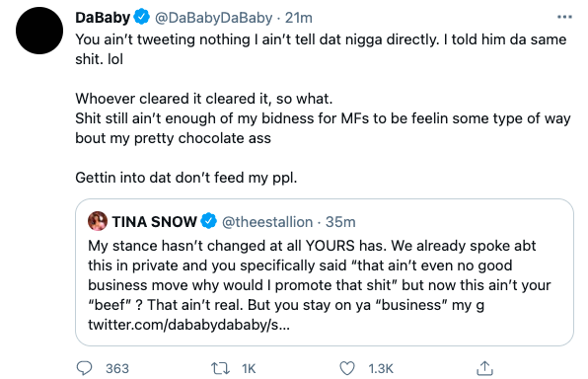Viewport: 588px width, 379px height.
Task: Like the tweet with heart icon
Action: point(347,368)
